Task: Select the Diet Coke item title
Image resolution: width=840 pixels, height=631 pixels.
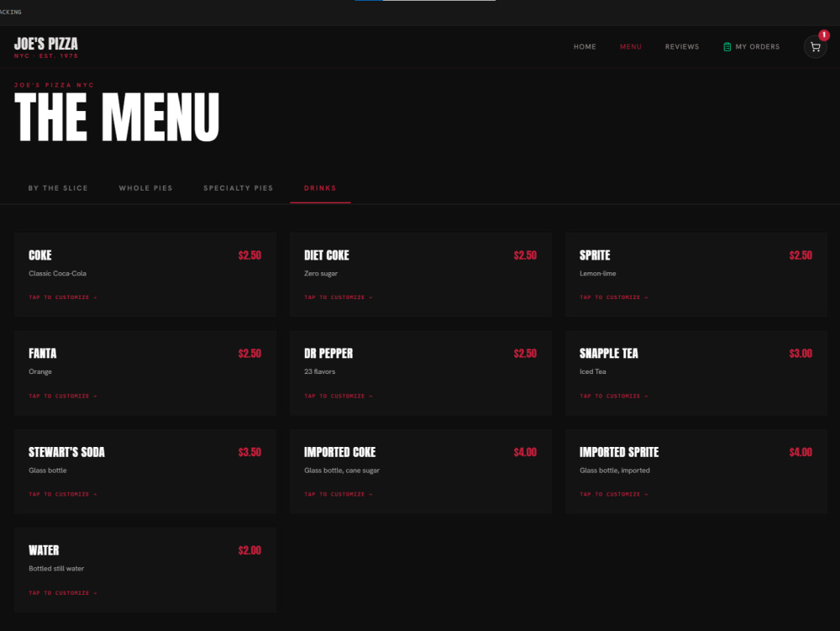Action: (x=326, y=255)
